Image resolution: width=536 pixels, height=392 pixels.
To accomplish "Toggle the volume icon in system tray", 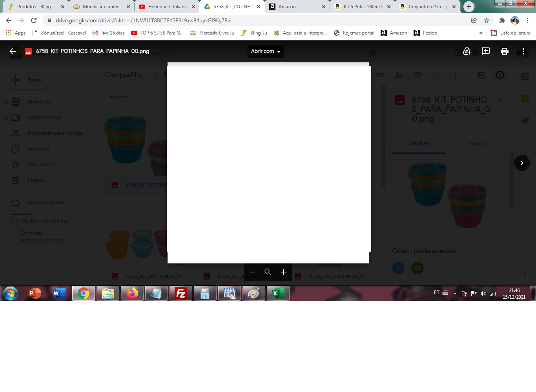I will (x=483, y=294).
